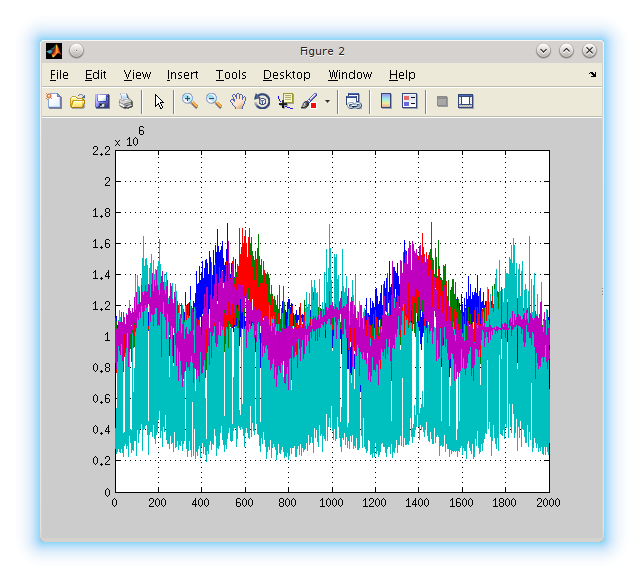Viewport: 644px width, 582px height.
Task: Activate the Zoom In tool
Action: tap(190, 101)
